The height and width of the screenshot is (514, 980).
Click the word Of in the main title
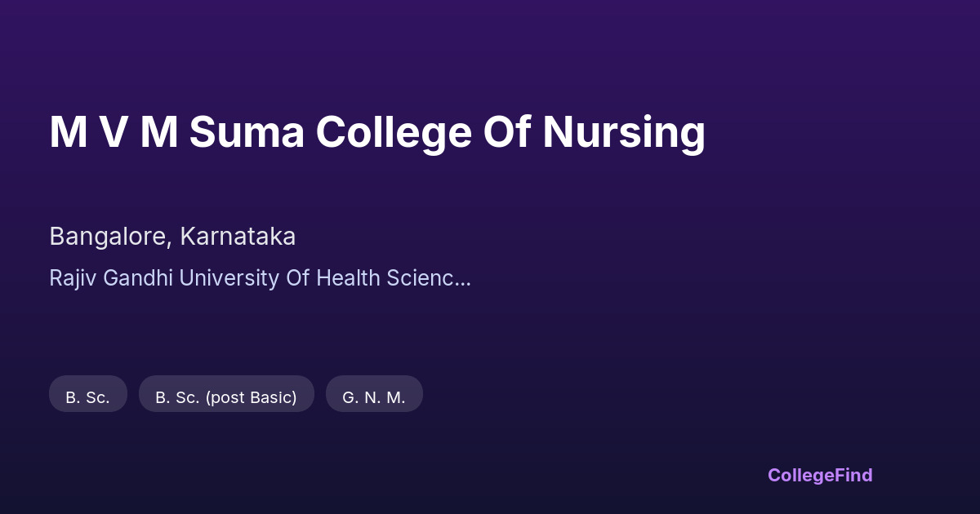506,132
